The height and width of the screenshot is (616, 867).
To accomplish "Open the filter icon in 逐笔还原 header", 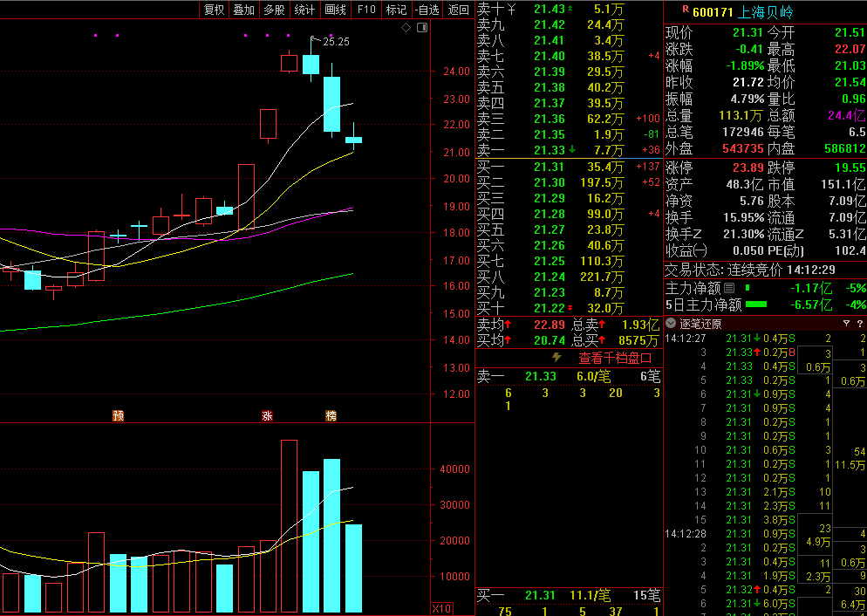I will (x=846, y=324).
